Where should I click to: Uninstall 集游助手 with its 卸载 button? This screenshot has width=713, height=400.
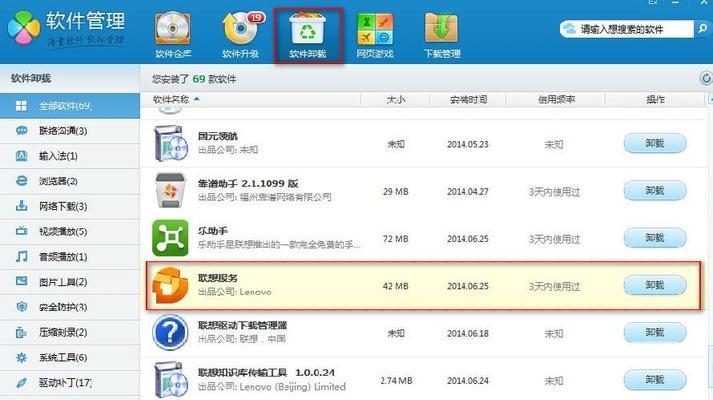pos(655,191)
